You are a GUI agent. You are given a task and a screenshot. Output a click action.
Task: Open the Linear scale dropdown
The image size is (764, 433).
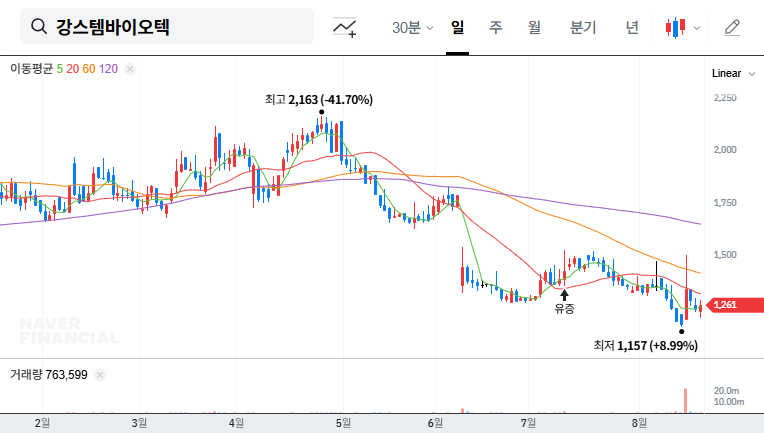pos(726,74)
